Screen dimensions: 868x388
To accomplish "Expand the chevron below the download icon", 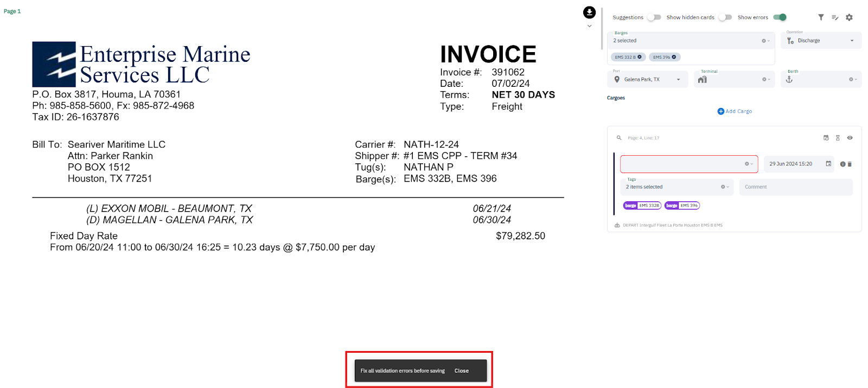I will (589, 26).
